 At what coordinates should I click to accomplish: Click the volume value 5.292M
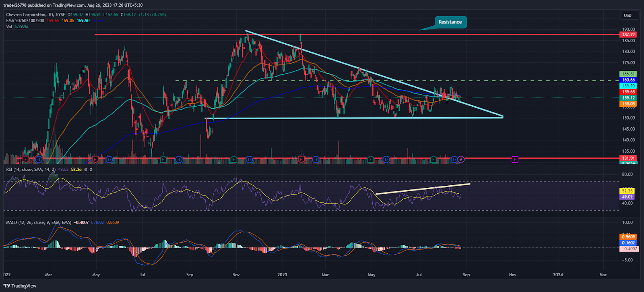(21, 27)
